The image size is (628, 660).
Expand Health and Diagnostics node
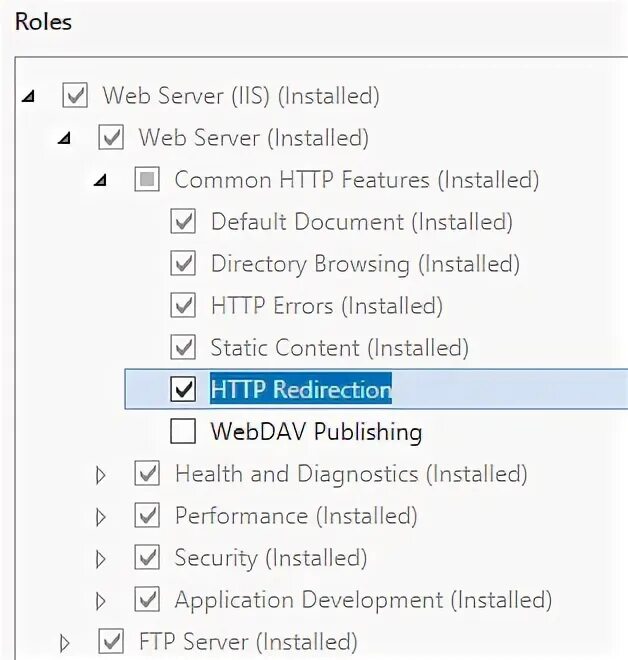pyautogui.click(x=100, y=475)
